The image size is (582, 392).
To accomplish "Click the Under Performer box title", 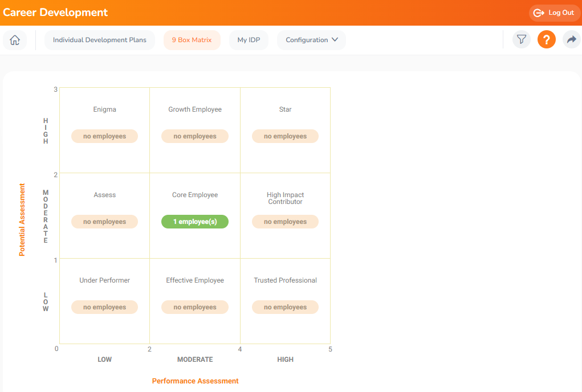I will pos(105,280).
